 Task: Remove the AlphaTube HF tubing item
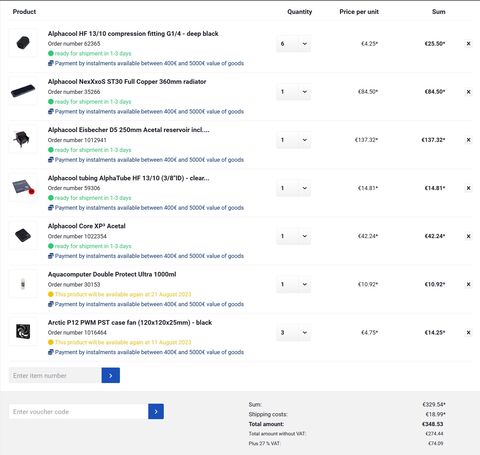468,188
